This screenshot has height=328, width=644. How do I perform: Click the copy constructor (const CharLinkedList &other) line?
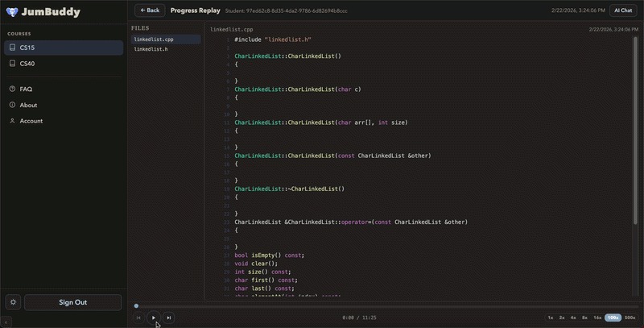click(332, 156)
